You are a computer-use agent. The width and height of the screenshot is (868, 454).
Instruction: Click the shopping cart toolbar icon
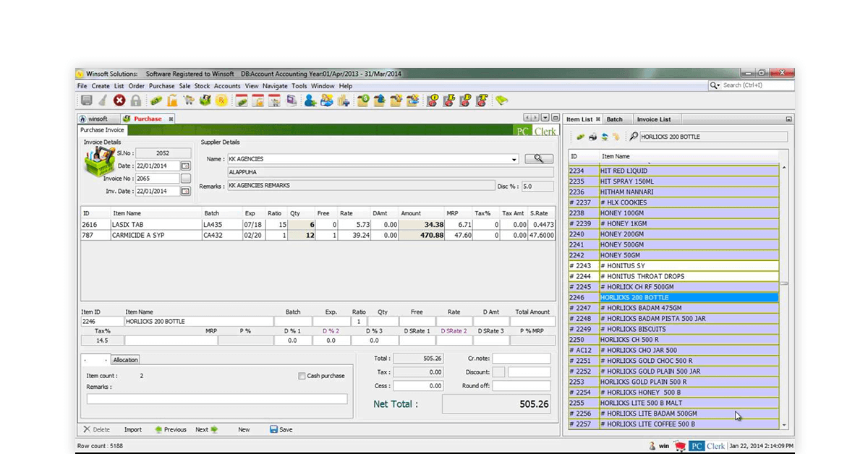click(x=189, y=100)
